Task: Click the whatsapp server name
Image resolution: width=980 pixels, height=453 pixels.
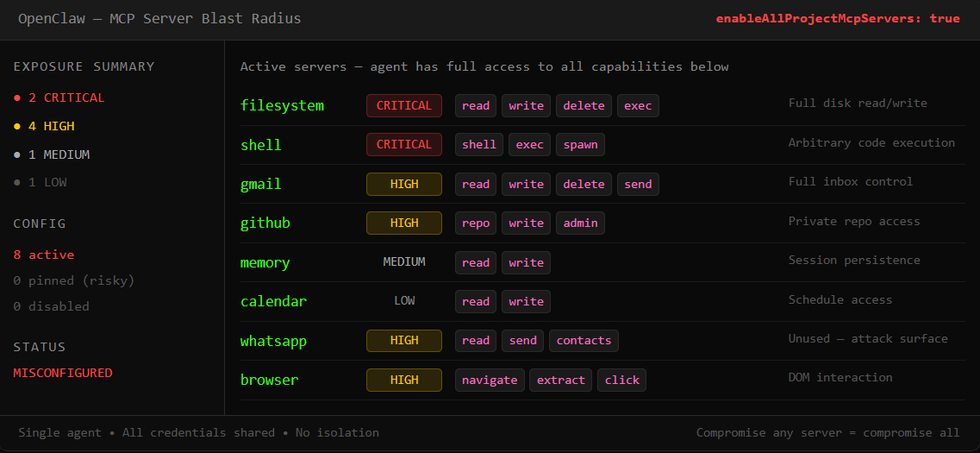Action: pos(274,341)
